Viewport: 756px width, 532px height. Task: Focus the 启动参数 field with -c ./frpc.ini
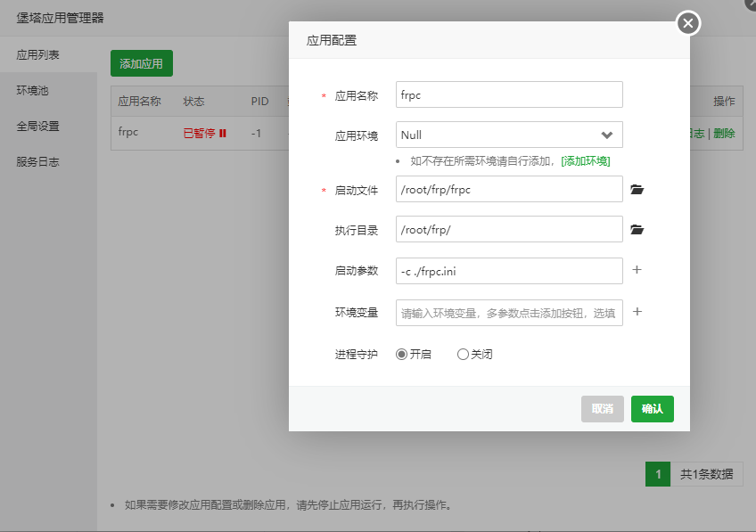click(x=509, y=271)
